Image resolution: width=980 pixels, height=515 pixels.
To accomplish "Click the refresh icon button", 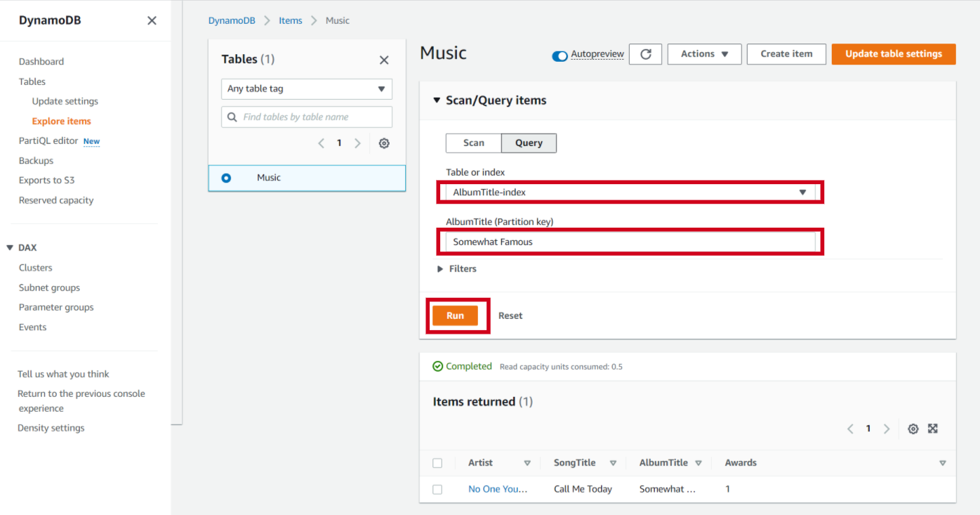I will point(645,54).
